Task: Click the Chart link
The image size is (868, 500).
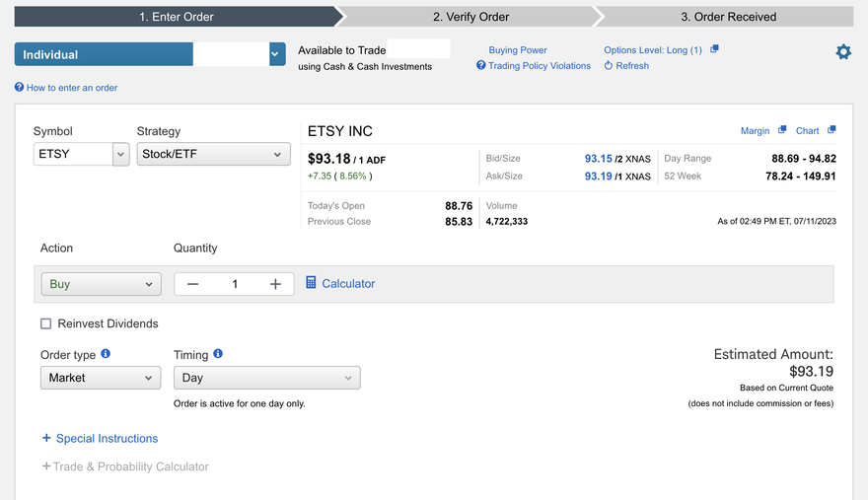Action: click(x=807, y=131)
